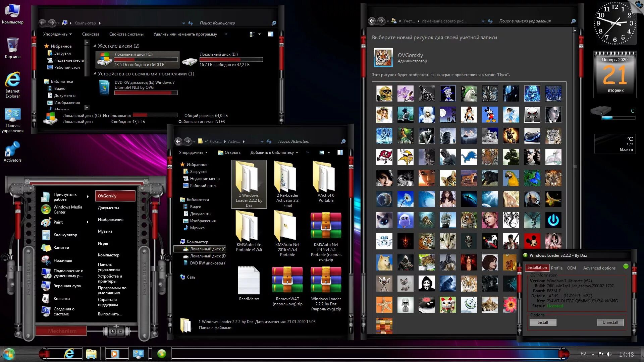The width and height of the screenshot is (644, 362).
Task: Click OVGorskiy user name in Start menu
Action: 115,196
